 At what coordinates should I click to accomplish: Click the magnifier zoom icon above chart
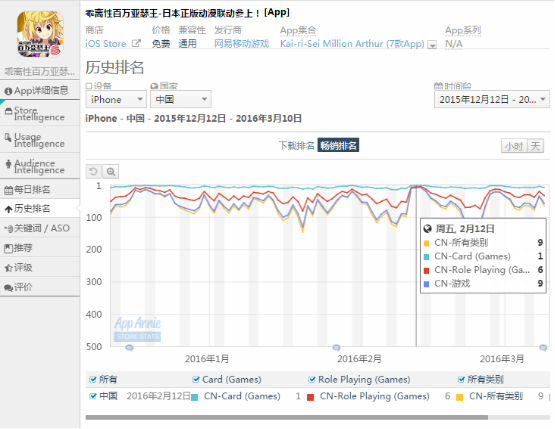point(111,172)
